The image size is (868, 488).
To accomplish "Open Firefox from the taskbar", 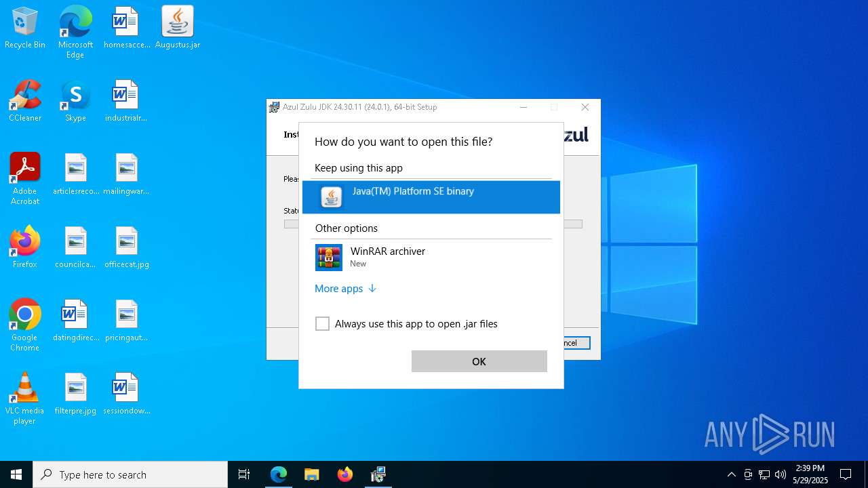I will pos(344,474).
